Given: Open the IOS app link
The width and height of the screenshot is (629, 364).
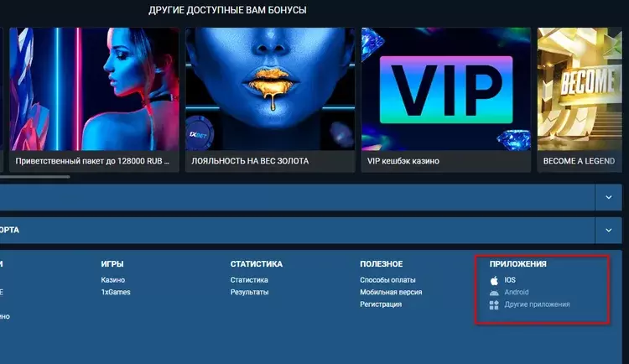Looking at the screenshot, I should coord(510,280).
